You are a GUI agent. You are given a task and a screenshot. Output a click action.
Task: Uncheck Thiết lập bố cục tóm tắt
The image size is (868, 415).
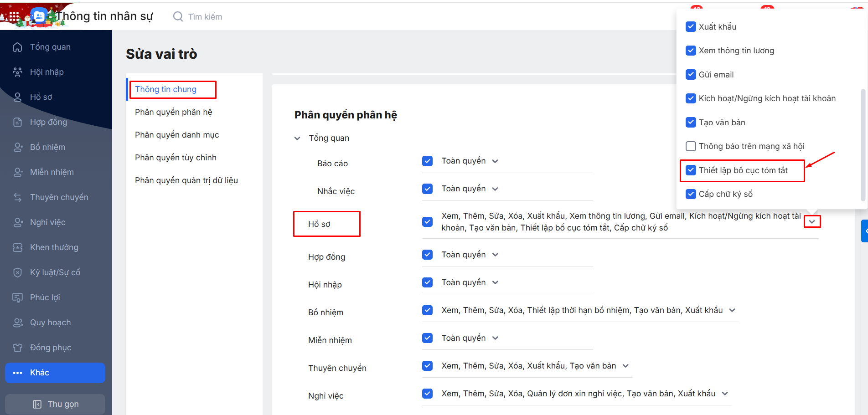click(691, 170)
